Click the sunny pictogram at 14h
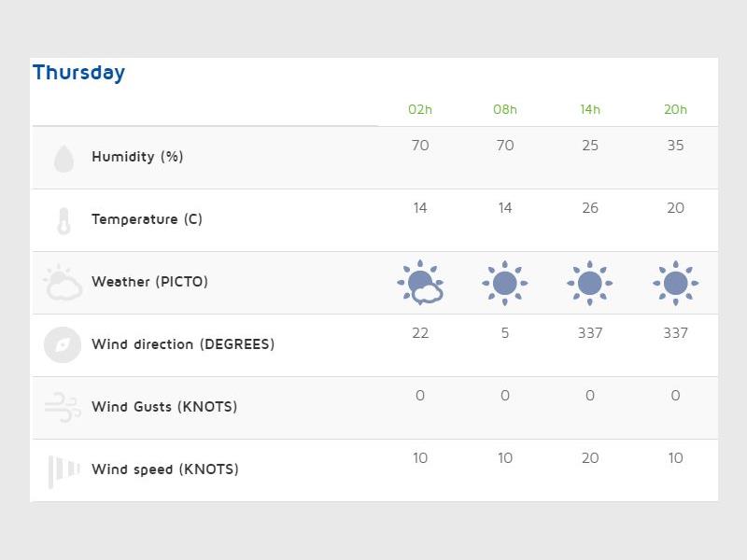This screenshot has width=747, height=560. tap(590, 283)
